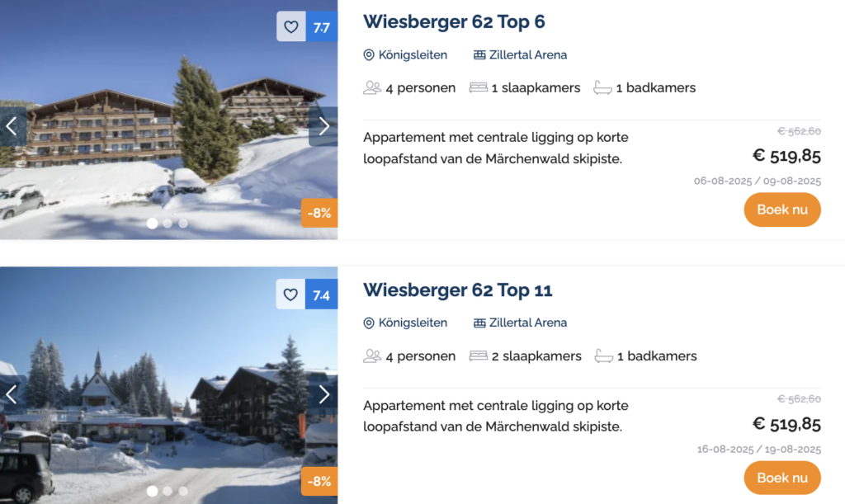Image resolution: width=845 pixels, height=504 pixels.
Task: Book Wiesberger 62 Top 11 with Boek nu
Action: click(782, 478)
